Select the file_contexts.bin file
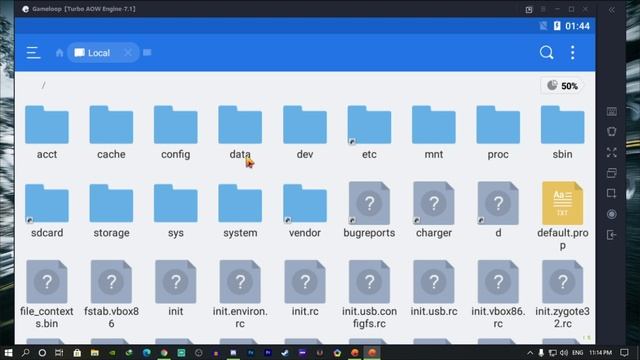 pyautogui.click(x=47, y=295)
